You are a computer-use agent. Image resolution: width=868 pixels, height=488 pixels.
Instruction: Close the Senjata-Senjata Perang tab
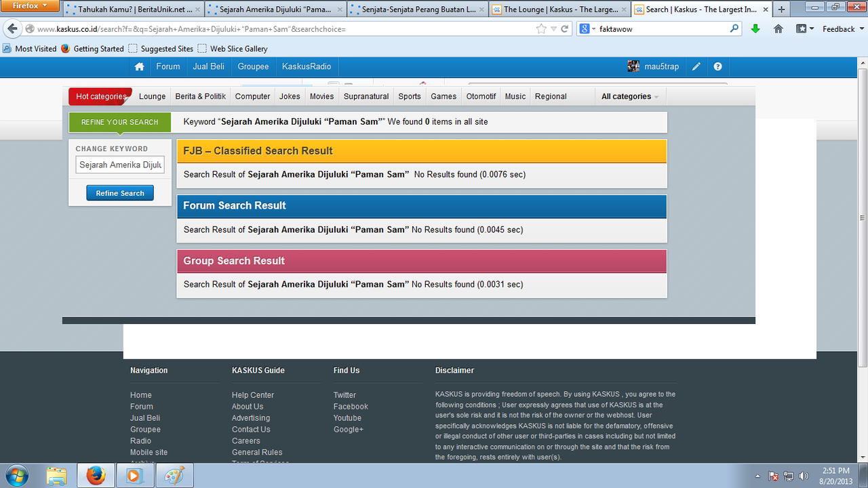481,9
